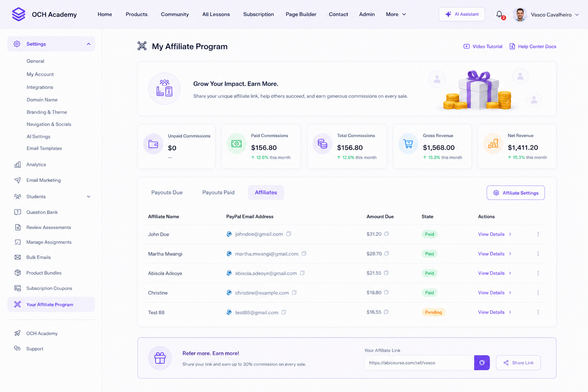Copy christine@example.com email address

[x=294, y=292]
